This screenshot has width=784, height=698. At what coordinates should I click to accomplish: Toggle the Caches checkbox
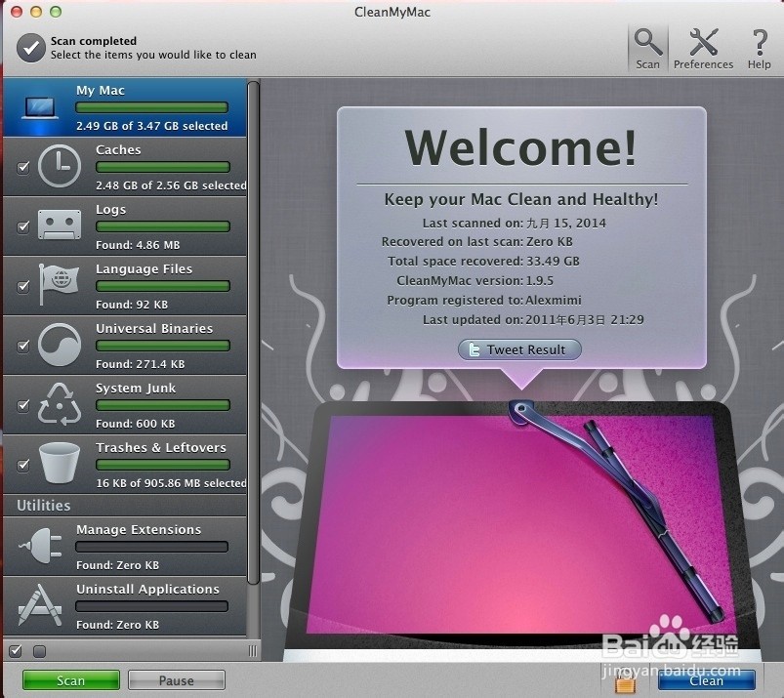(x=23, y=168)
